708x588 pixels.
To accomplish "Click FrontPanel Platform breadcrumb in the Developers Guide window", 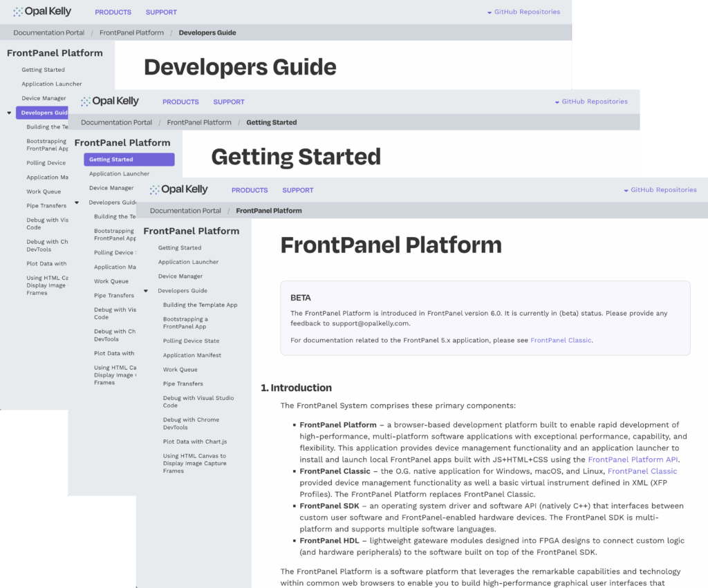I will tap(132, 32).
